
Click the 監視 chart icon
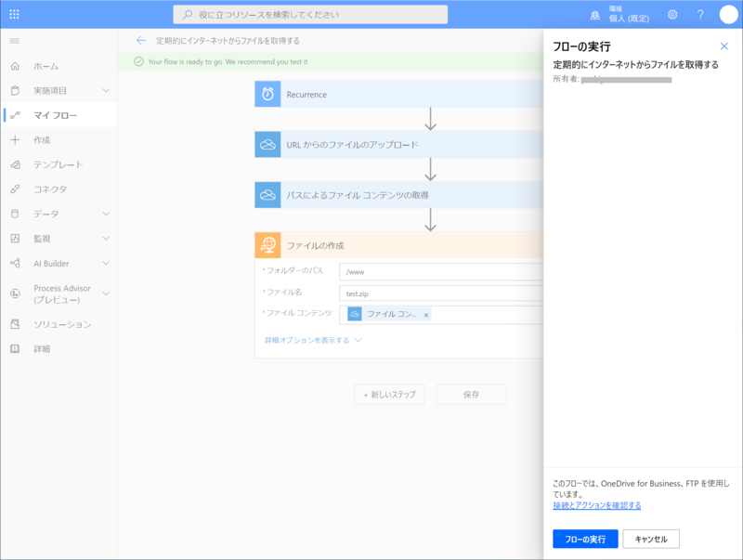click(15, 239)
